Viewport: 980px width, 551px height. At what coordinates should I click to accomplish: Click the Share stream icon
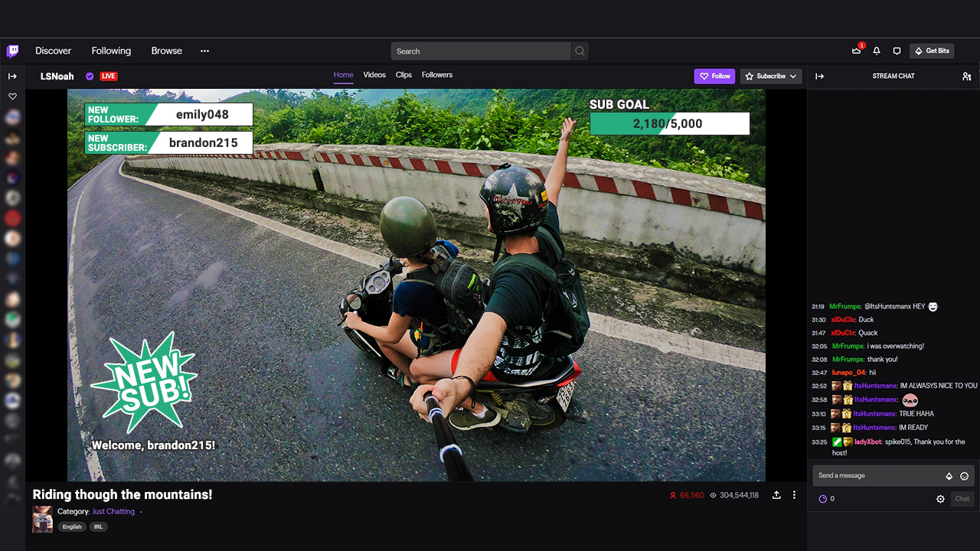pyautogui.click(x=776, y=495)
